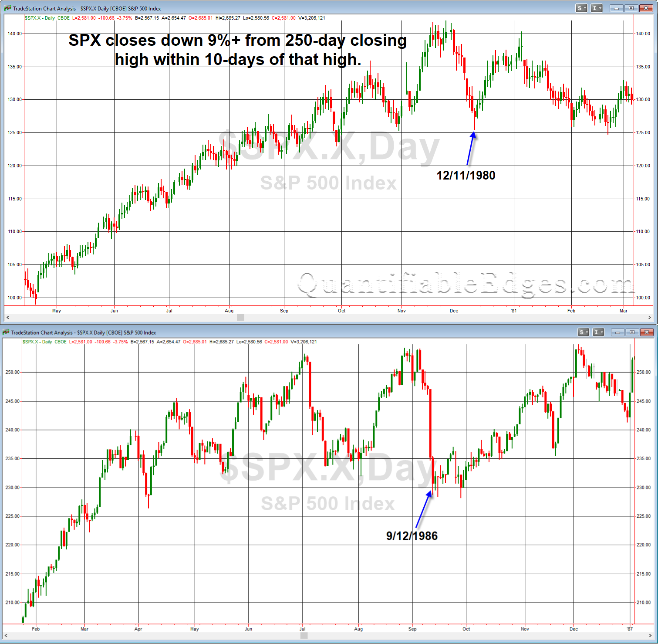Screen dimensions: 658x644
Task: Click '$SPX.X - Daily' label in top chart
Action: [x=40, y=18]
